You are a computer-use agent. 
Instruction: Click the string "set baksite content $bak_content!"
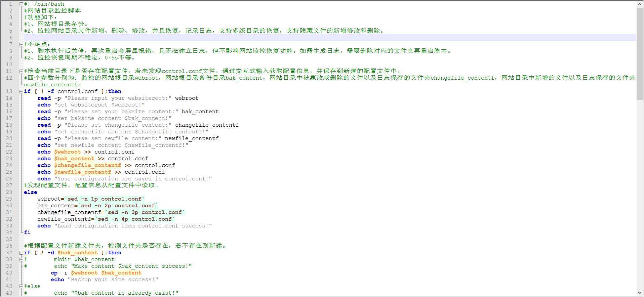coord(113,118)
